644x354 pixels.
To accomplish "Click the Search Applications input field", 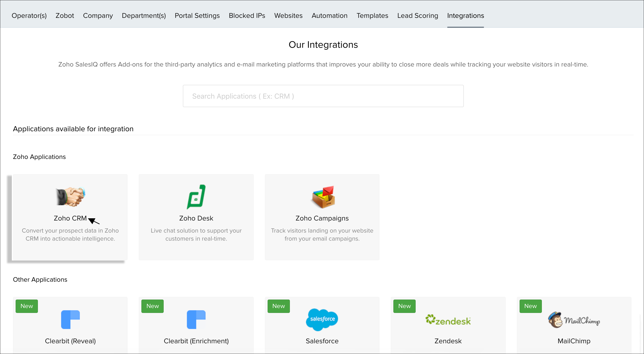I will [x=323, y=96].
